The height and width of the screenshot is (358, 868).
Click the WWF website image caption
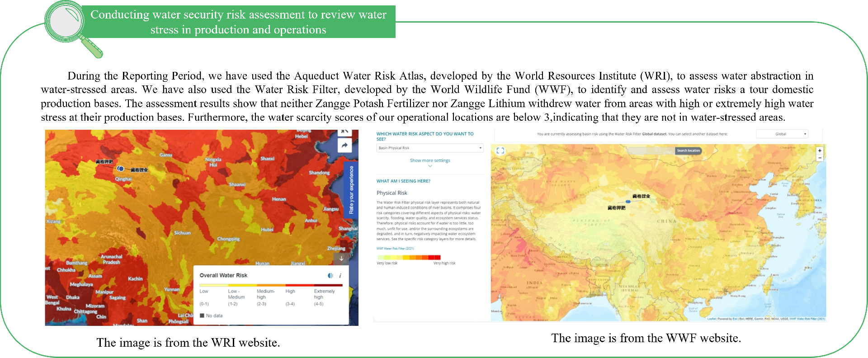tap(646, 338)
